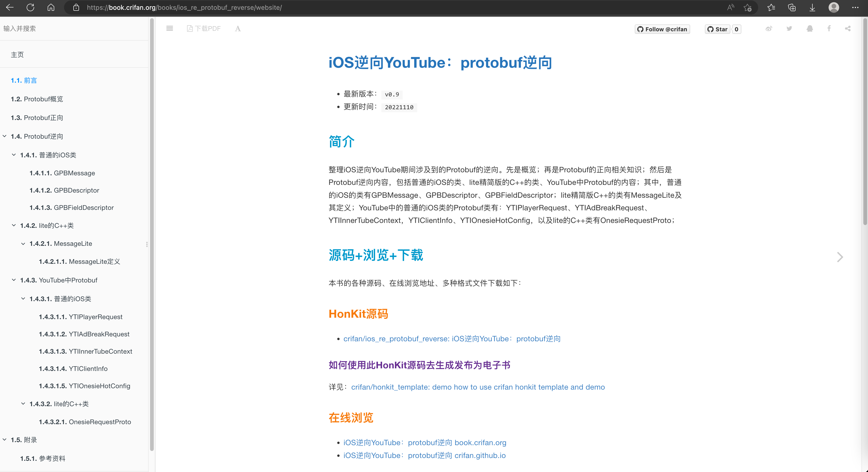
Task: Toggle the sidebar with the hamburger icon
Action: (x=169, y=29)
